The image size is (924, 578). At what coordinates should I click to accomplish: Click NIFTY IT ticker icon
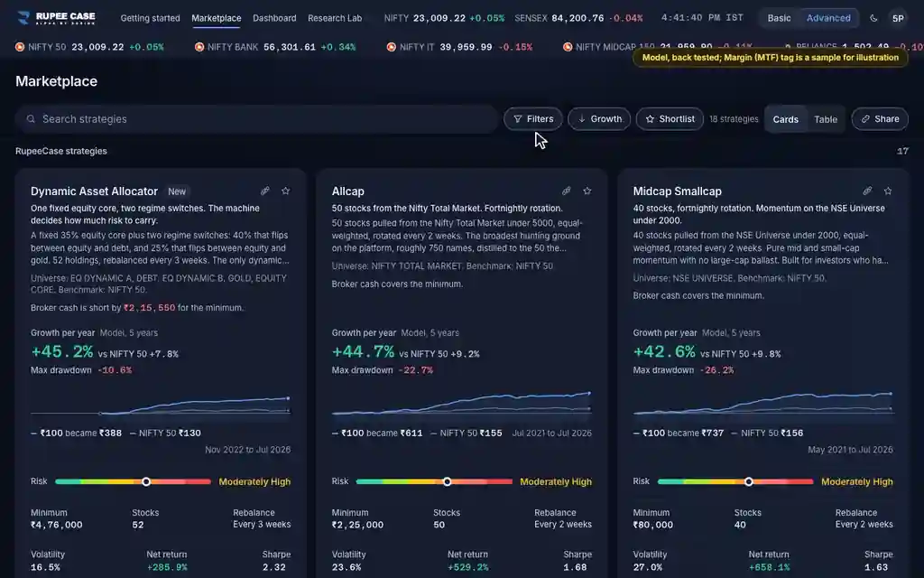coord(392,47)
